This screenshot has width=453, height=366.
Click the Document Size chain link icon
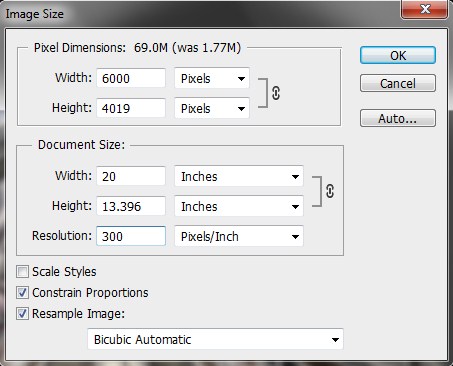click(x=330, y=191)
